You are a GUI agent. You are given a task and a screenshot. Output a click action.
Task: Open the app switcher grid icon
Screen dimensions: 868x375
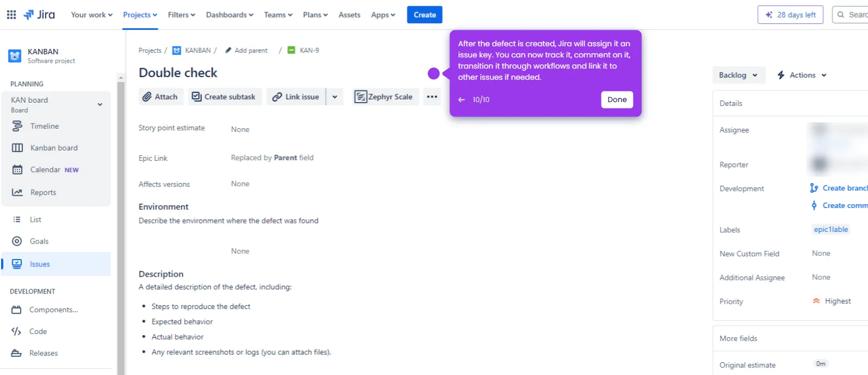point(11,14)
